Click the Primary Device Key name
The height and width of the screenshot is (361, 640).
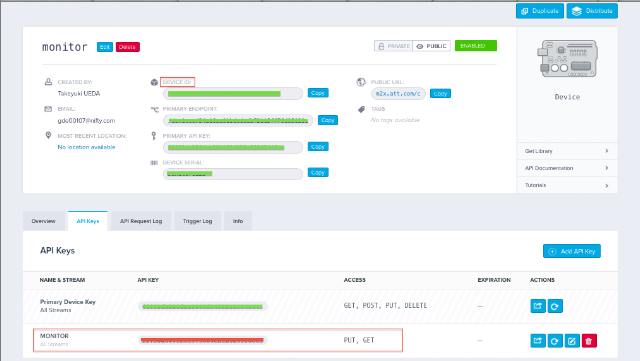click(x=68, y=302)
